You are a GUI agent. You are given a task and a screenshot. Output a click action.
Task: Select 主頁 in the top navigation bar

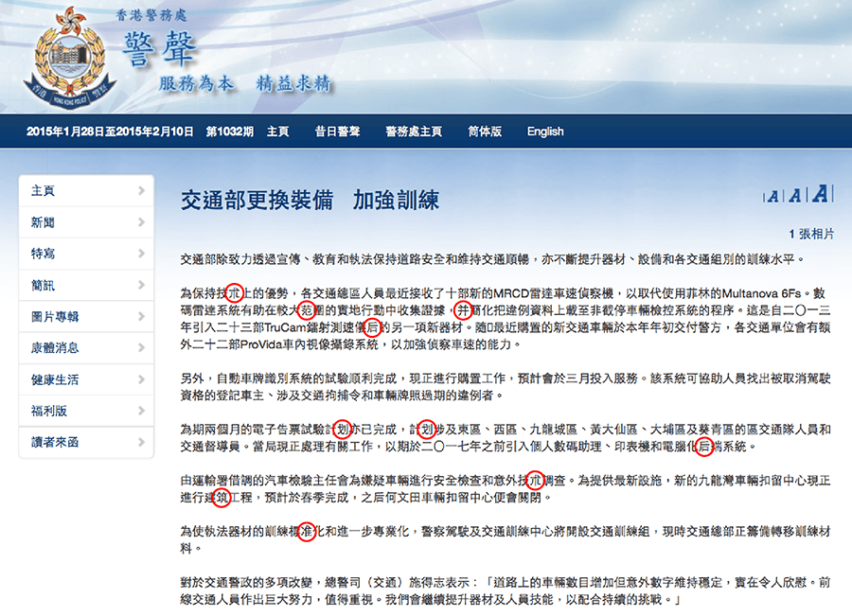point(277,132)
